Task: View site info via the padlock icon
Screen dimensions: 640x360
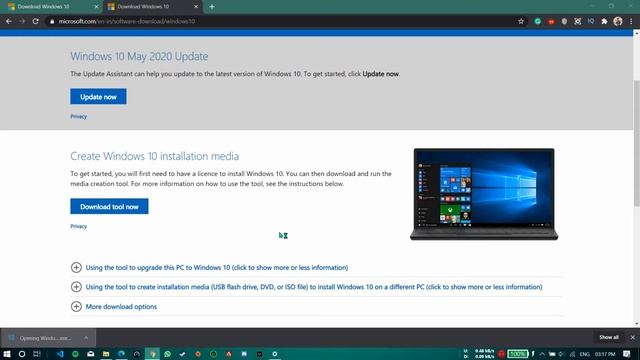Action: pyautogui.click(x=52, y=21)
